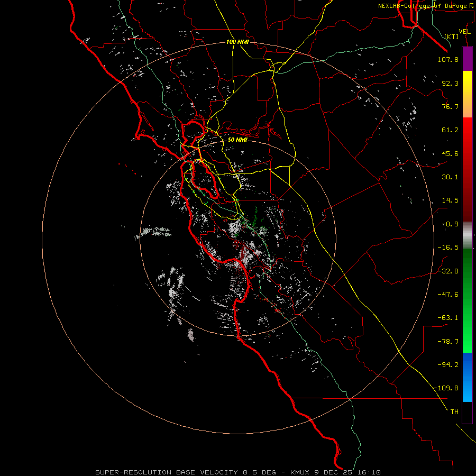
Task: Select the 76.7 scale value
Action: [x=450, y=106]
